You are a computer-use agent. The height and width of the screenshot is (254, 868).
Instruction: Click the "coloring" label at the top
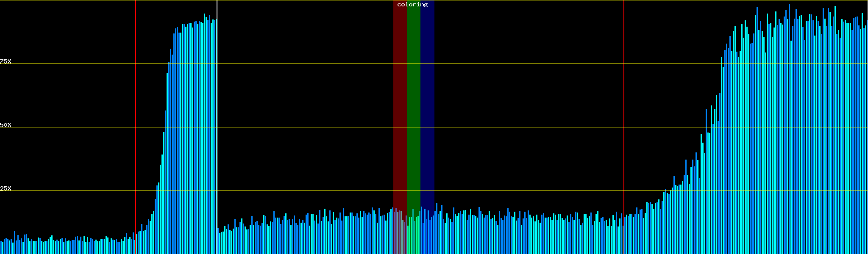[412, 5]
